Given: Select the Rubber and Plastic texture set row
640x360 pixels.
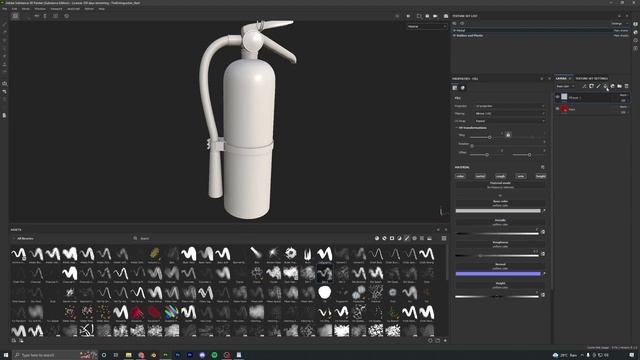Looking at the screenshot, I should pos(540,36).
